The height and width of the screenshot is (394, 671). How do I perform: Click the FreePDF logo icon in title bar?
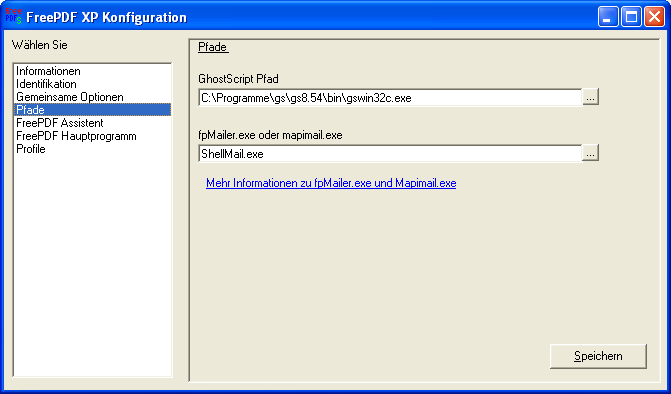coord(13,16)
